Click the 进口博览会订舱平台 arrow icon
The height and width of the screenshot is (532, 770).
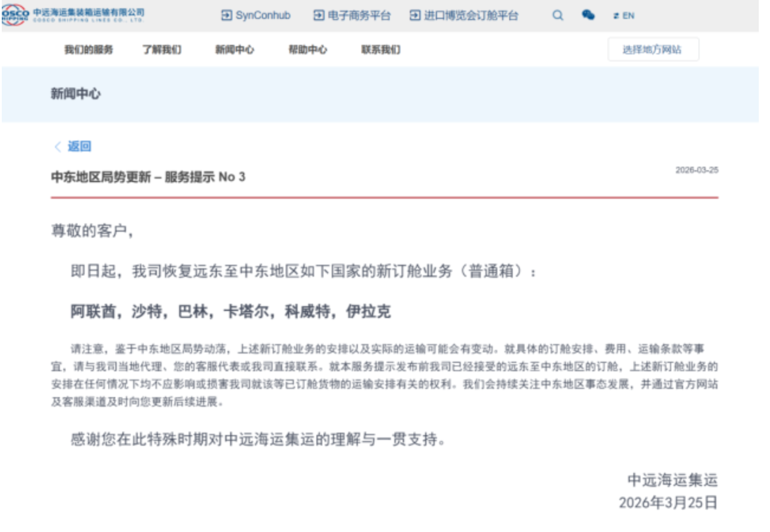(415, 15)
